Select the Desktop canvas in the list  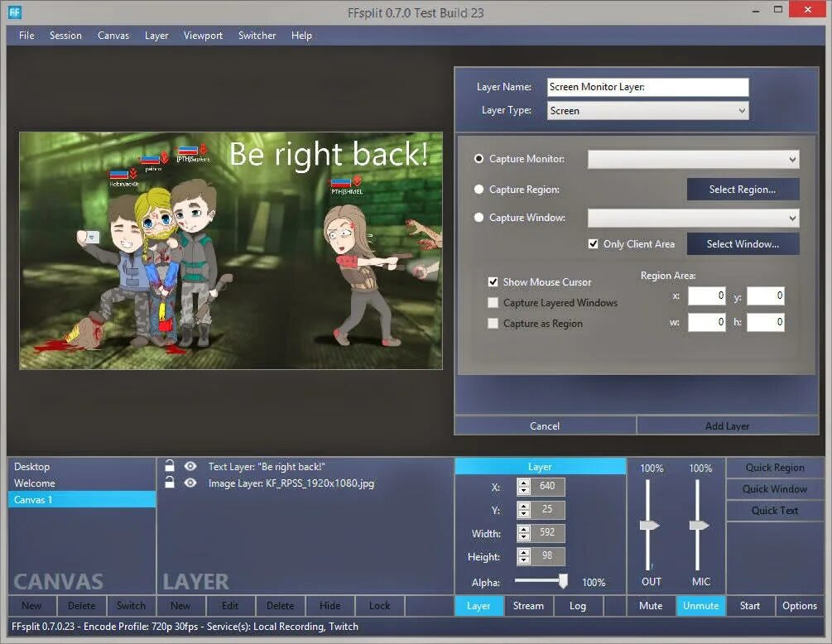click(x=82, y=467)
